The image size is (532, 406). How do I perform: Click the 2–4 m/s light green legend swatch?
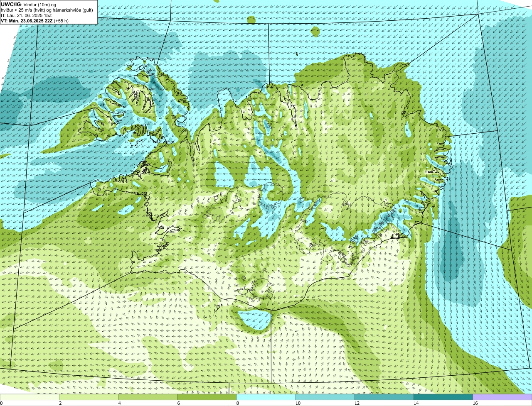tap(89, 397)
